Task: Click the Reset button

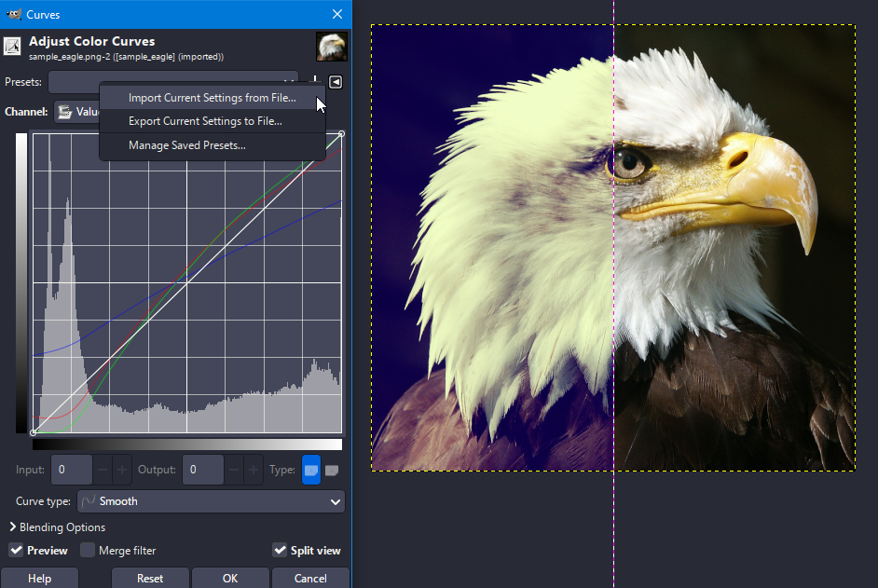Action: (x=150, y=578)
